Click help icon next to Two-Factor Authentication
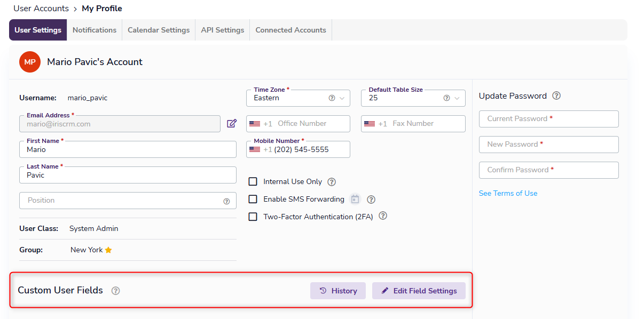This screenshot has width=644, height=319. point(382,217)
